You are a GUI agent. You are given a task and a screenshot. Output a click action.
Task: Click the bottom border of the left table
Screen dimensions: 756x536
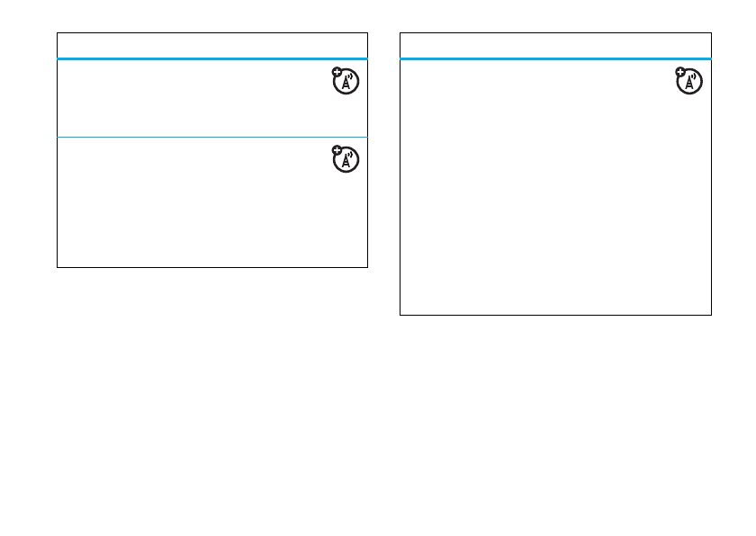(212, 267)
